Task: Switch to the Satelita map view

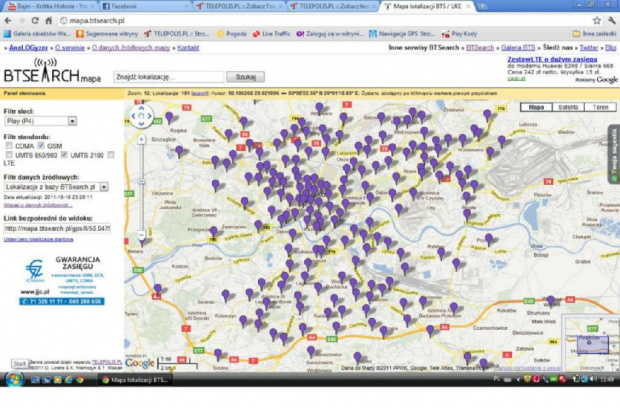Action: 568,107
